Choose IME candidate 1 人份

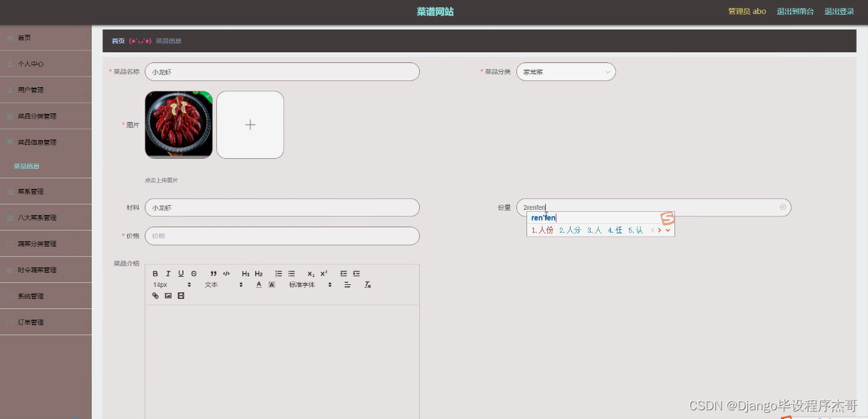point(542,230)
